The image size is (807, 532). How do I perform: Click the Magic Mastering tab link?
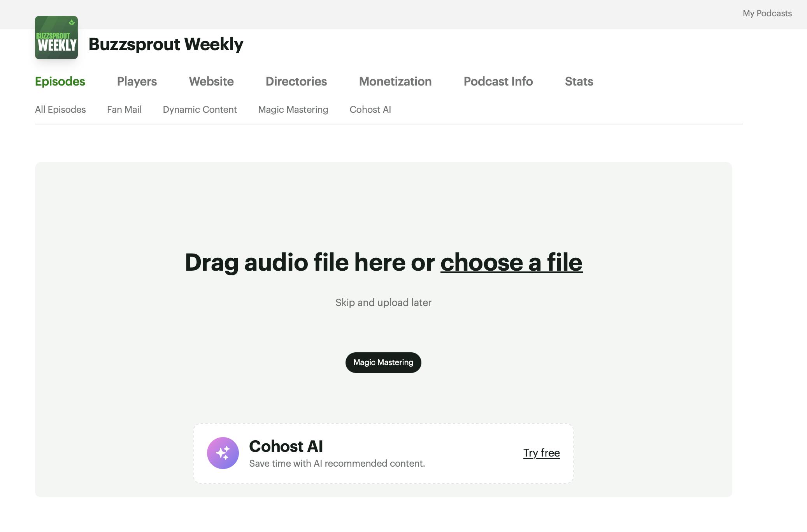point(293,108)
